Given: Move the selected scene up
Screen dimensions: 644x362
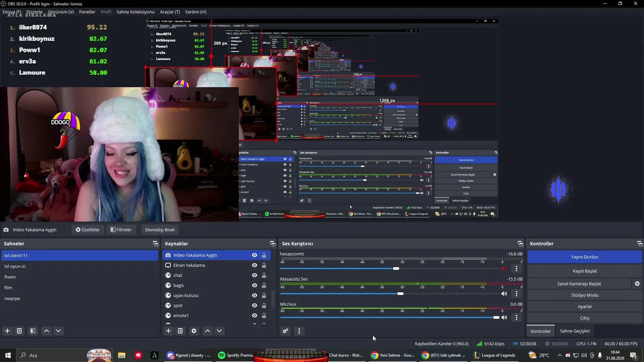Looking at the screenshot, I should [46, 331].
